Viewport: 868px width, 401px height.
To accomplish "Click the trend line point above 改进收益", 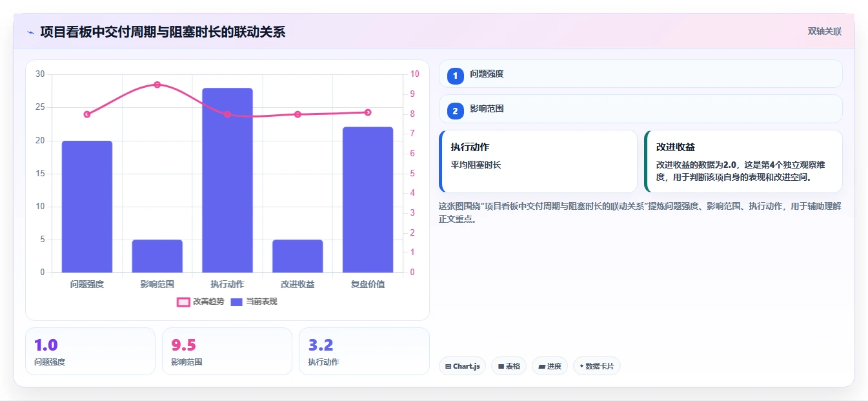I will pos(298,114).
